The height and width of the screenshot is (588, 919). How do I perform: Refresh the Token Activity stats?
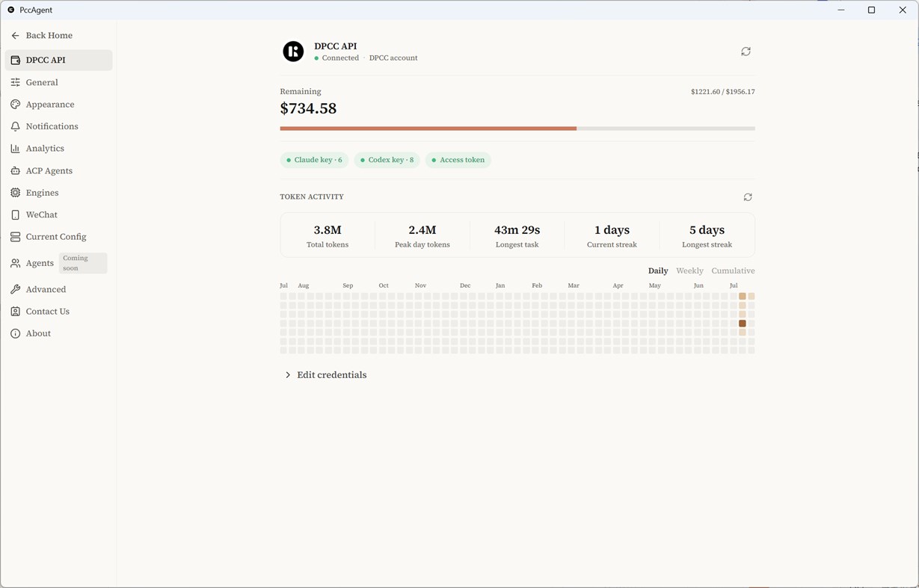[748, 197]
